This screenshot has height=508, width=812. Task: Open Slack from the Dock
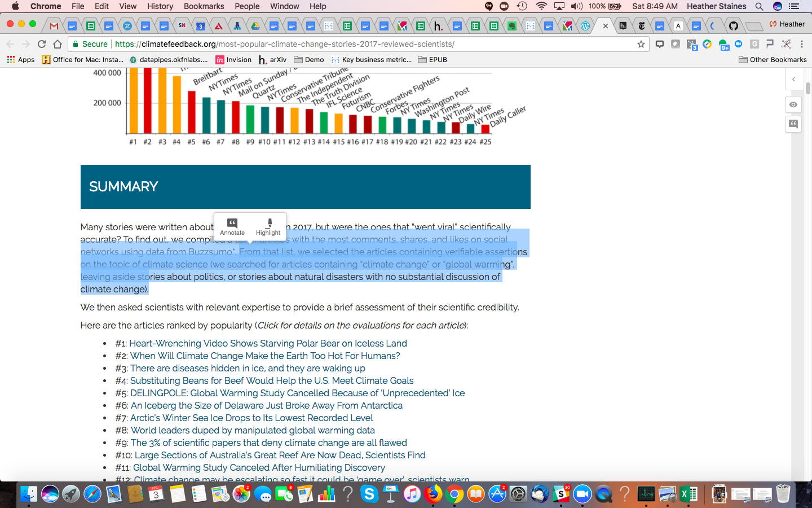click(x=561, y=494)
